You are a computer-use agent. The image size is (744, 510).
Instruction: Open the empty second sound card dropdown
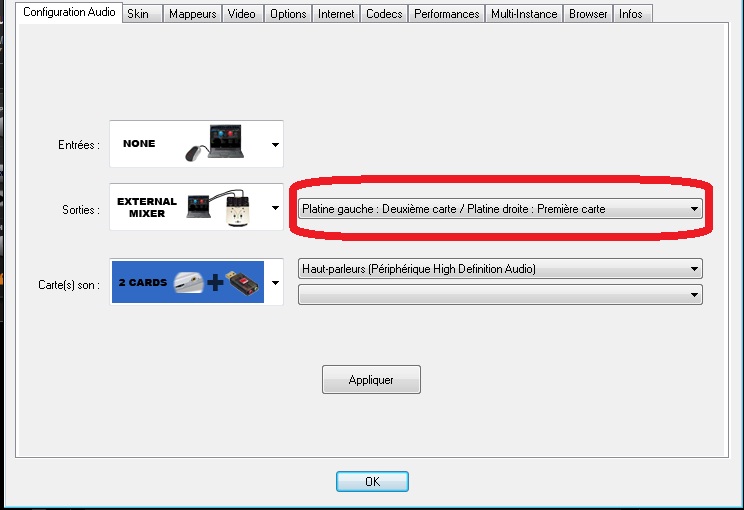(x=500, y=295)
